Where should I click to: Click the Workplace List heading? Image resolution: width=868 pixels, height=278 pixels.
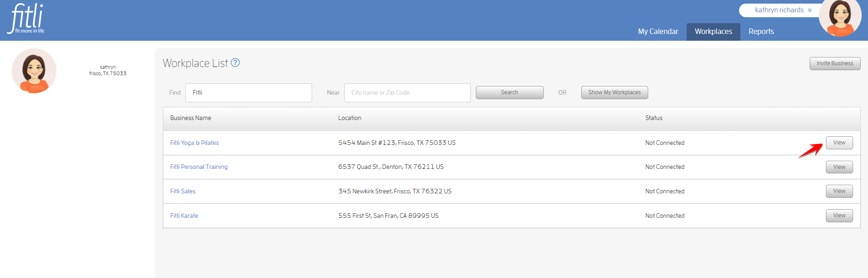click(x=195, y=63)
